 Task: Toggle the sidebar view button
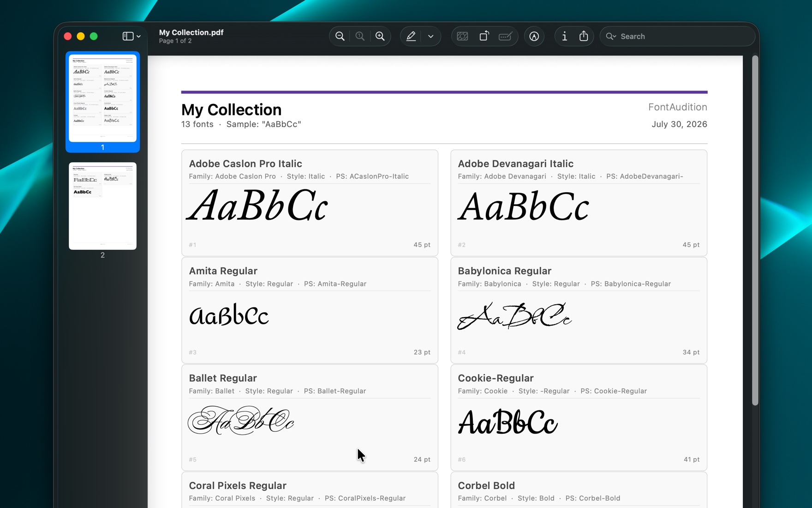coord(128,36)
